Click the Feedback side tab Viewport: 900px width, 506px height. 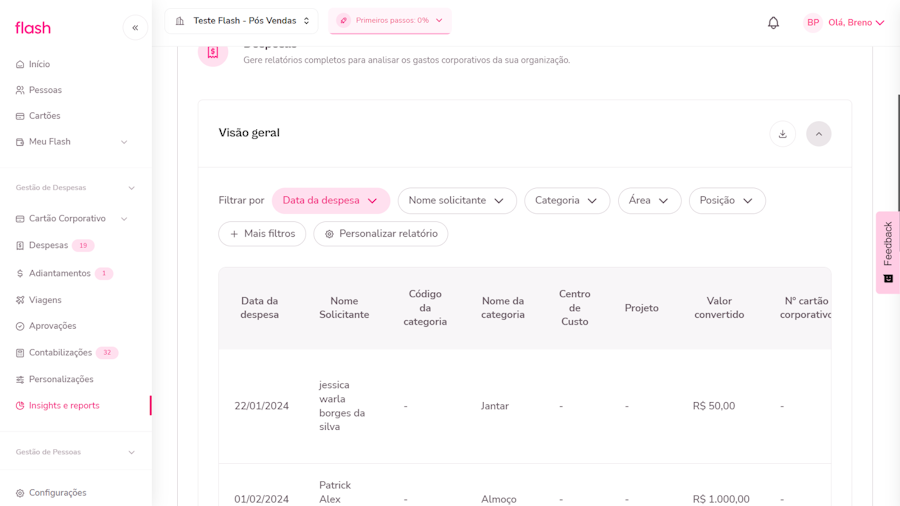[887, 251]
